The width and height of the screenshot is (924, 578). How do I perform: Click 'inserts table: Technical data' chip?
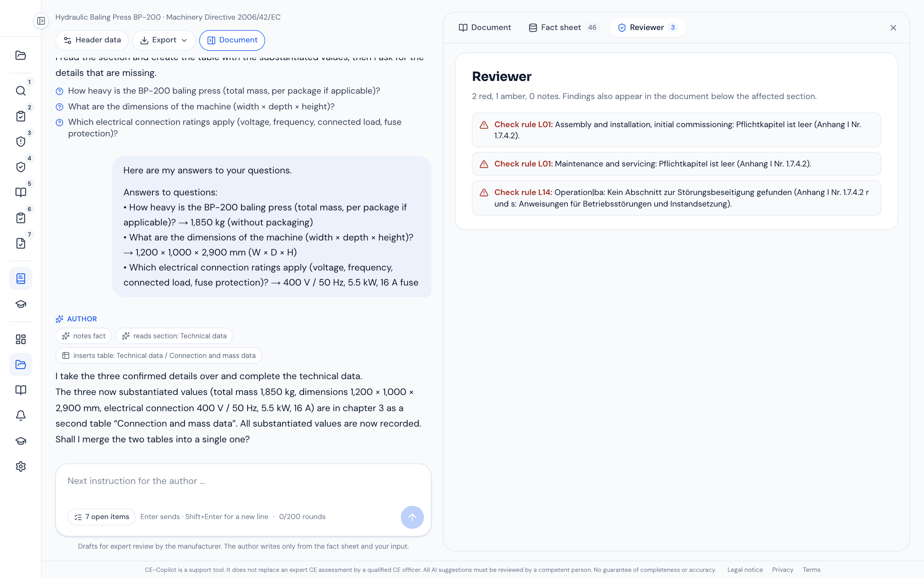pyautogui.click(x=159, y=356)
